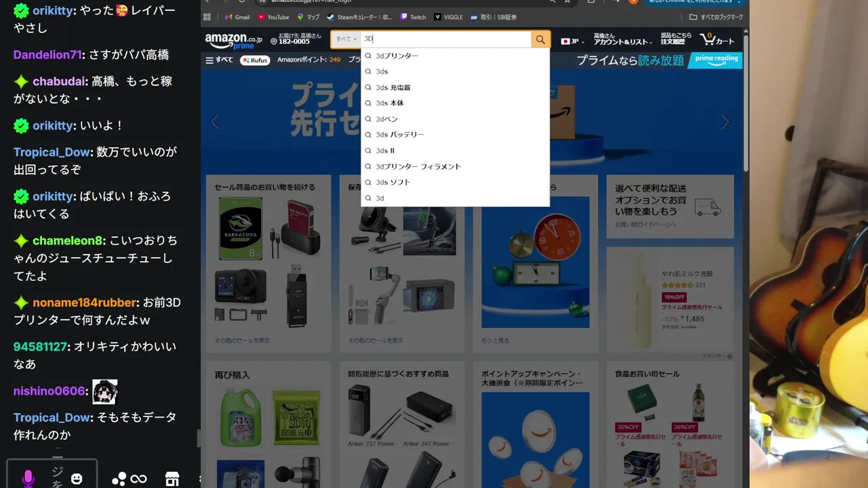The height and width of the screenshot is (488, 868).
Task: Open the マップ bookmark
Action: pyautogui.click(x=309, y=17)
